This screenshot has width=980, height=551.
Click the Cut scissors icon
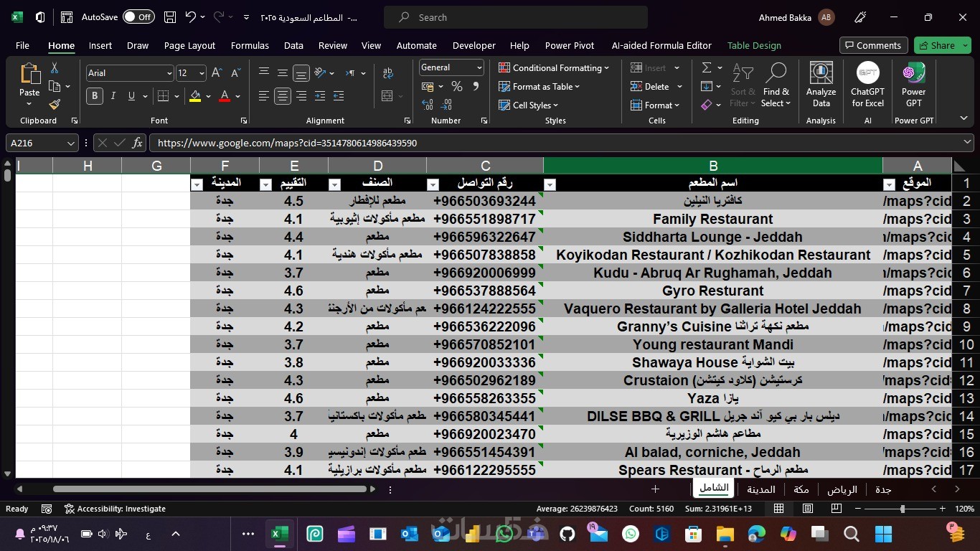pos(55,68)
